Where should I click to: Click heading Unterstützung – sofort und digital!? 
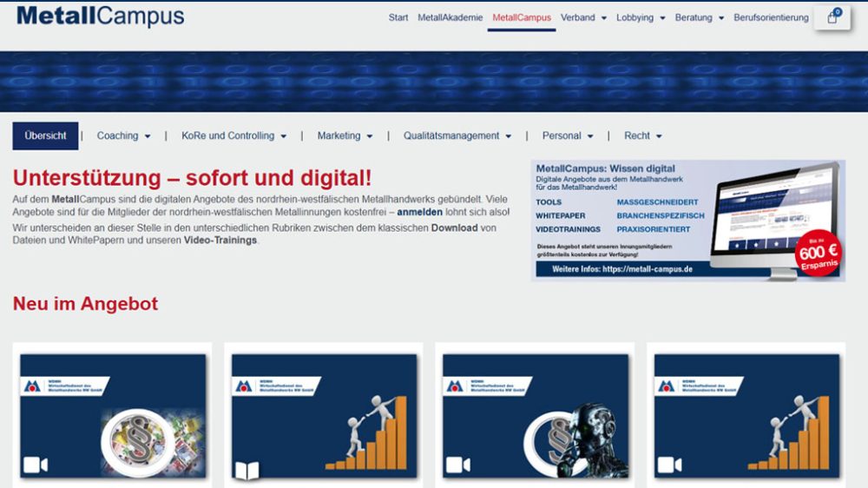[x=192, y=178]
